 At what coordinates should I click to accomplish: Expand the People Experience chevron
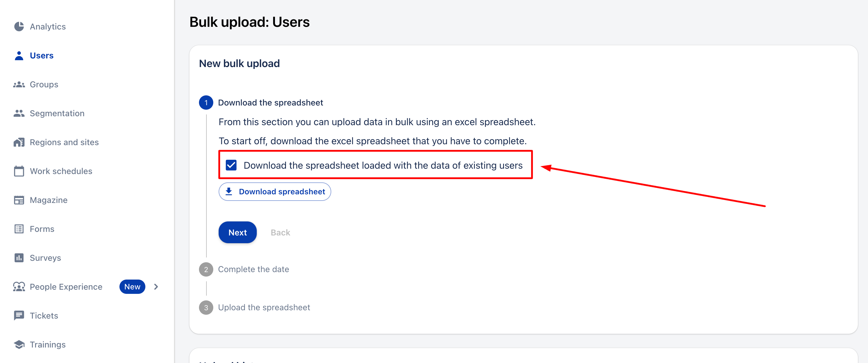[x=156, y=287]
